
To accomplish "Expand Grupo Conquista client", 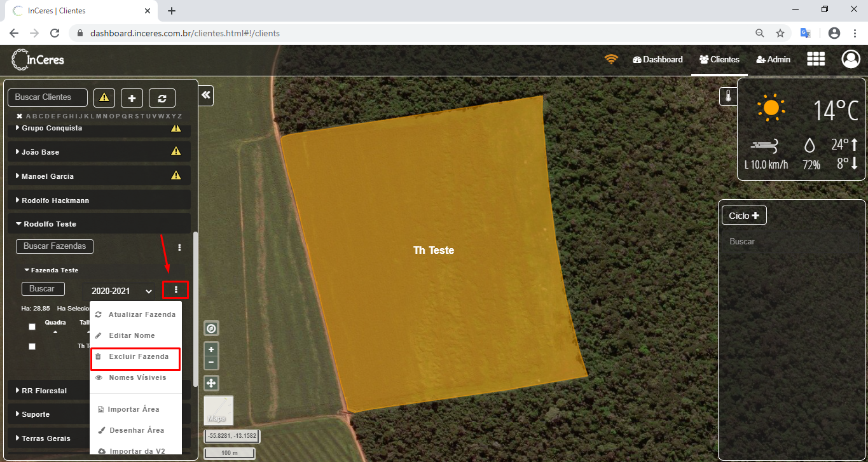I will coord(99,128).
